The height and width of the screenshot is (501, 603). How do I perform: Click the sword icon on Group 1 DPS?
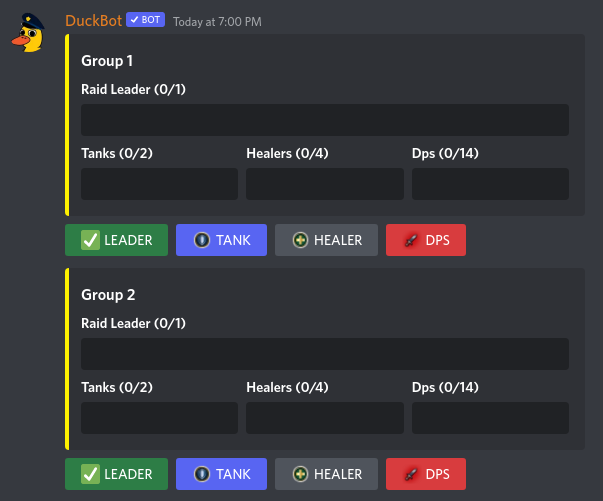(410, 240)
